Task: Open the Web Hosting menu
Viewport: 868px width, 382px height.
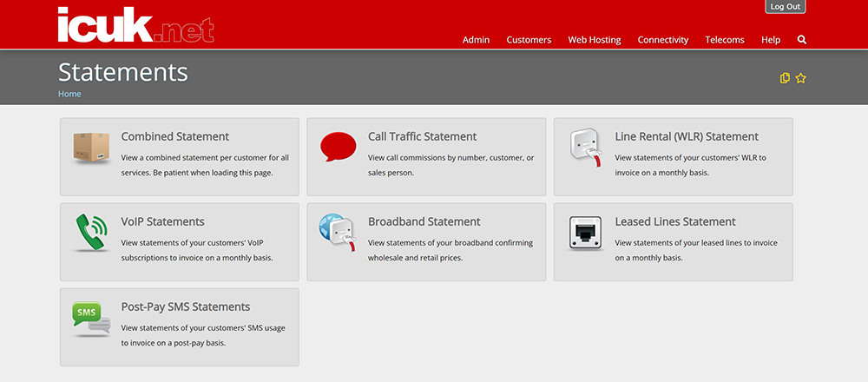Action: point(595,40)
